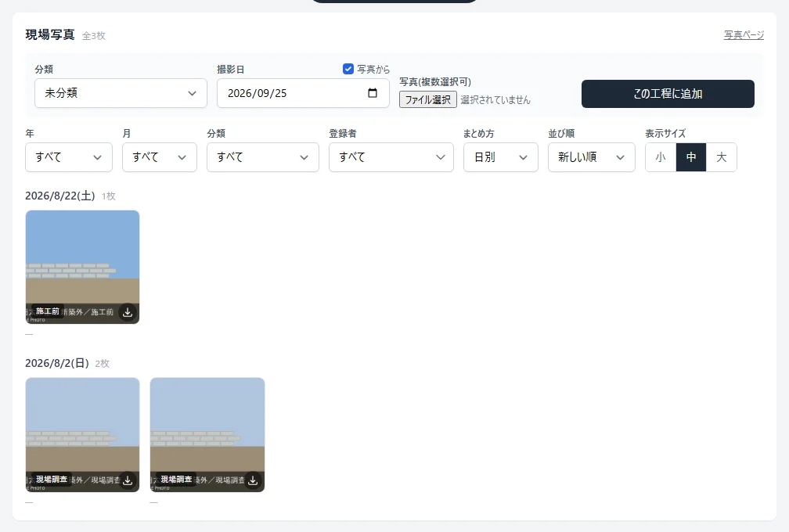Open the 写真ページ link

click(744, 34)
